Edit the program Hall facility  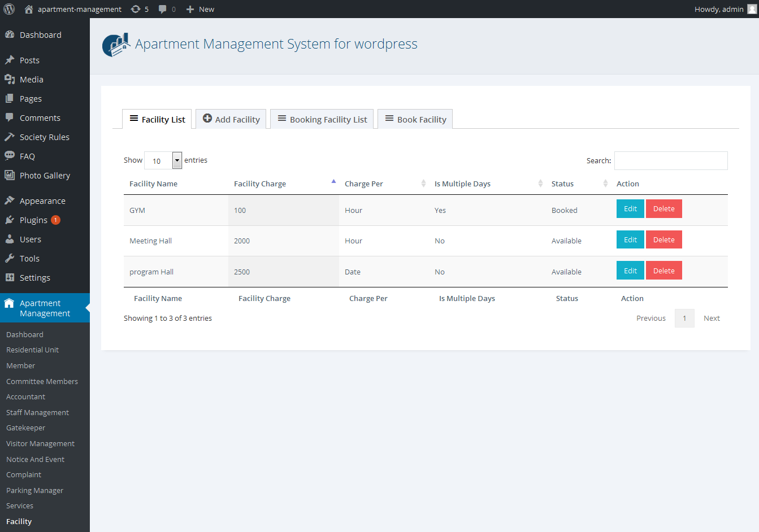pos(630,271)
